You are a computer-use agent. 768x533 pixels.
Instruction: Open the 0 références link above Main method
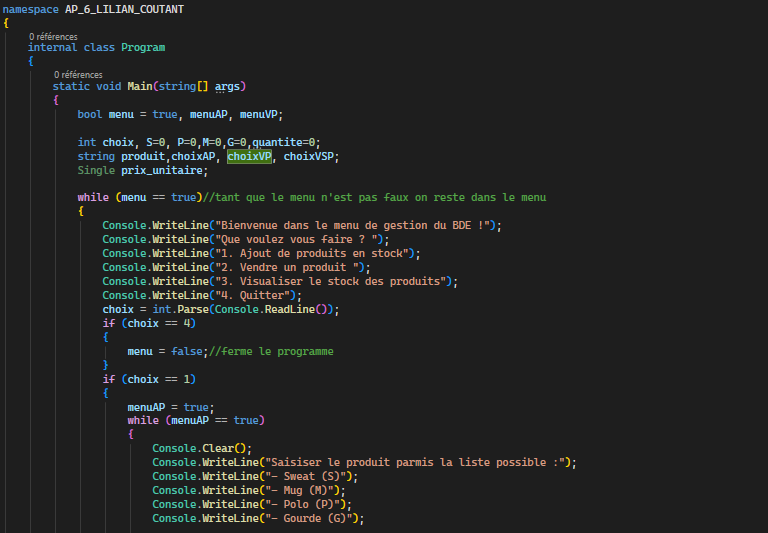click(78, 74)
